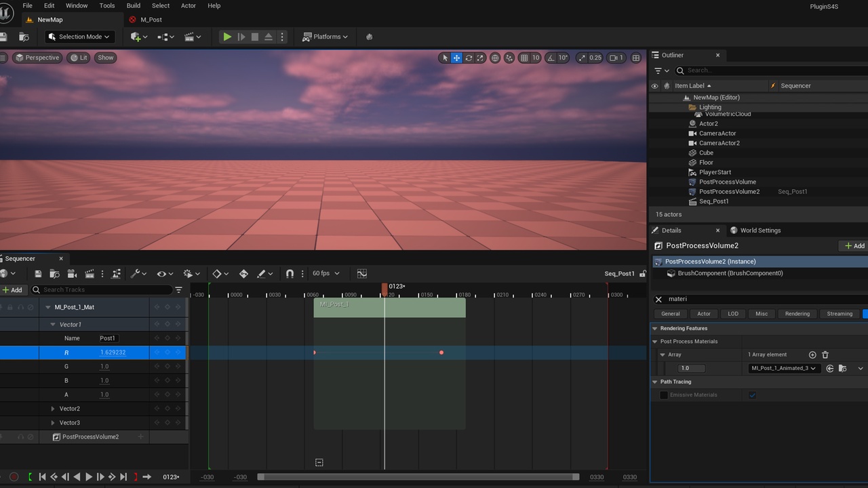Select the translate (move) tool in viewport

[x=457, y=58]
